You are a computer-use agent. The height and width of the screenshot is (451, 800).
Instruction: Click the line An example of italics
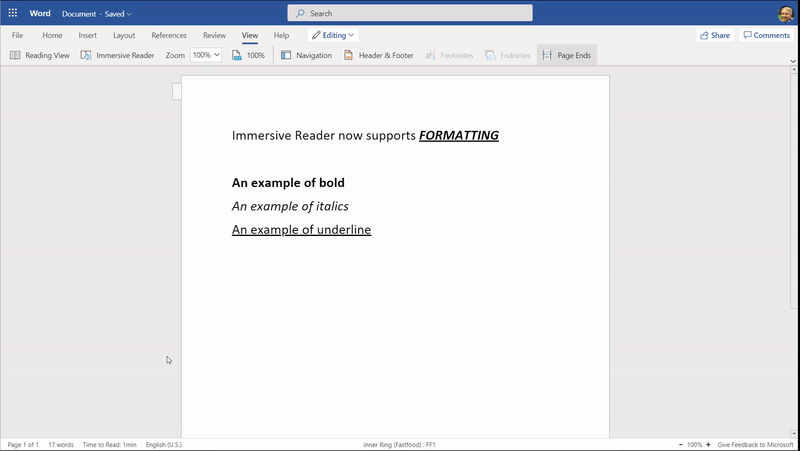coord(290,206)
